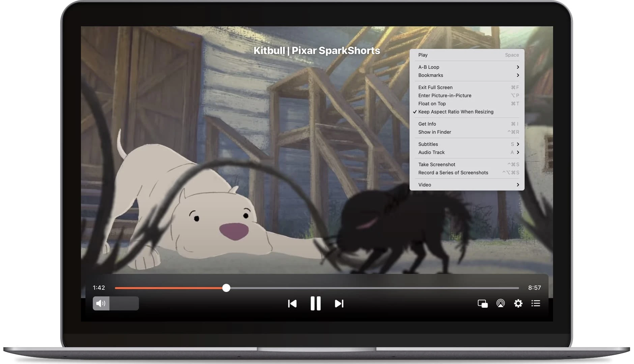Screen dimensions: 634x364
Task: Toggle Exit Full Screen mode
Action: [435, 88]
